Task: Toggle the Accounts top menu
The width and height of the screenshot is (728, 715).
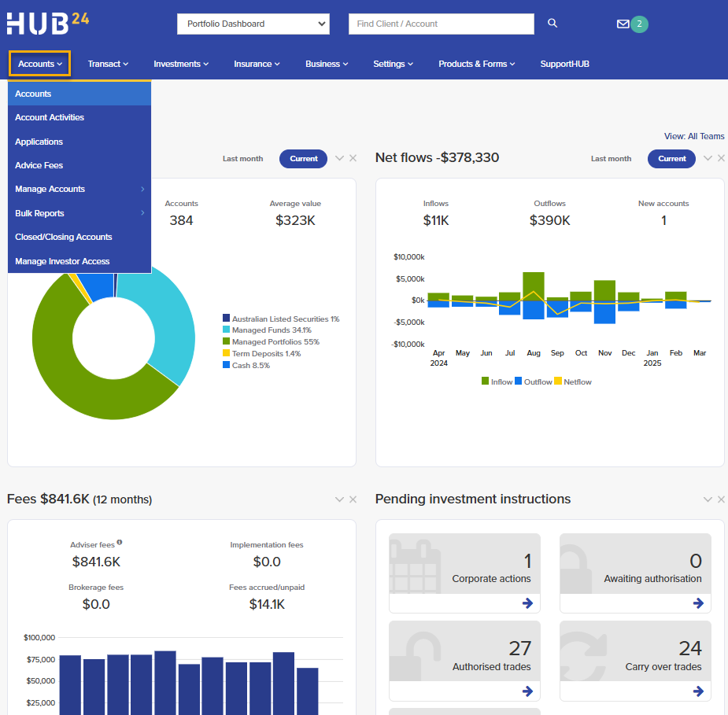Action: coord(39,64)
